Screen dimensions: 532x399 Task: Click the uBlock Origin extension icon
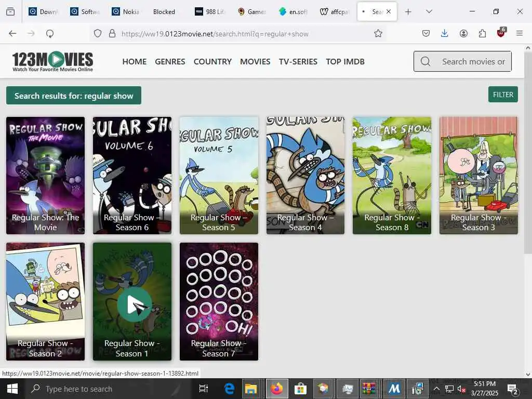click(x=501, y=33)
